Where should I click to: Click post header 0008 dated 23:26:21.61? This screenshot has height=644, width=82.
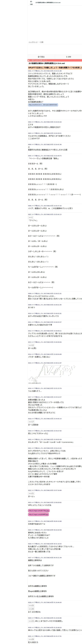click(x=45, y=293)
